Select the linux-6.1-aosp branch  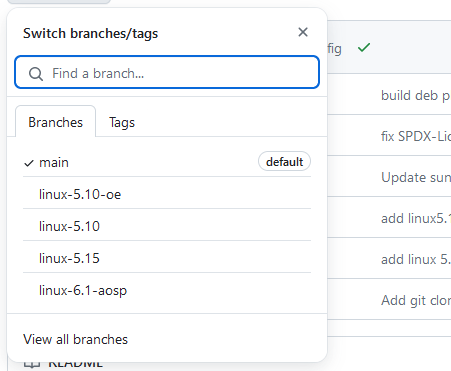point(167,290)
